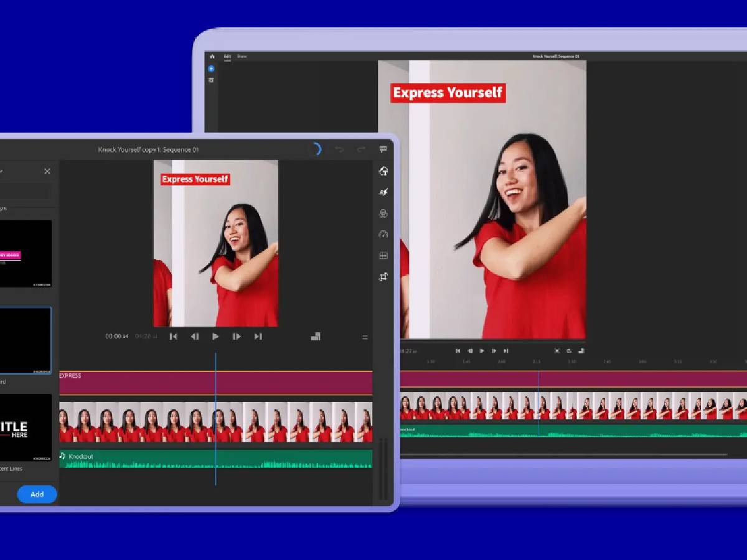Open the Titles (Graphics) panel icon
Viewport: 747px width, 560px height.
(383, 171)
